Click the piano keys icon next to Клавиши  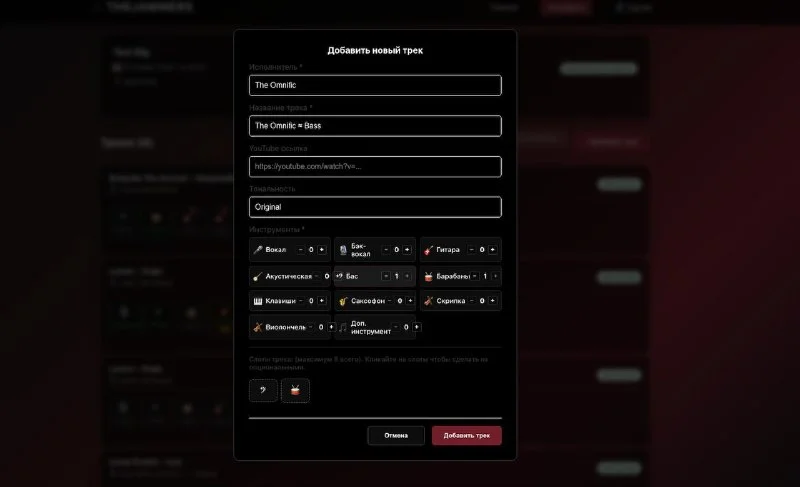click(258, 301)
